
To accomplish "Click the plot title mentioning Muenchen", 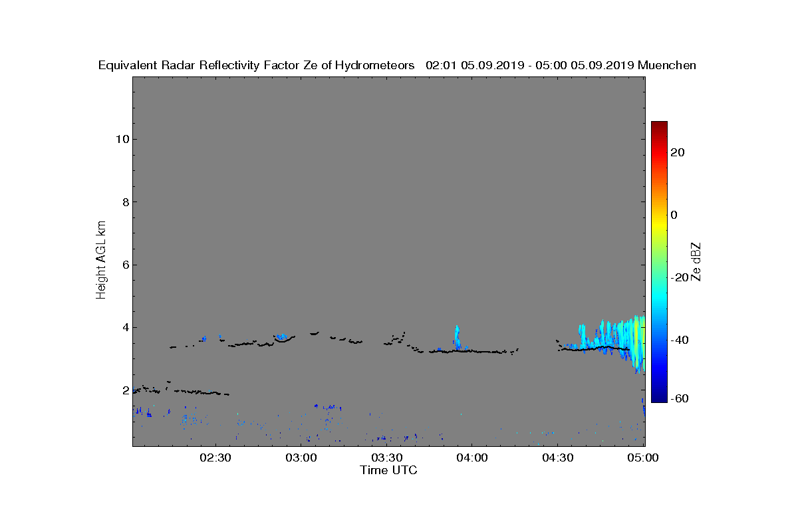I will pos(397,65).
